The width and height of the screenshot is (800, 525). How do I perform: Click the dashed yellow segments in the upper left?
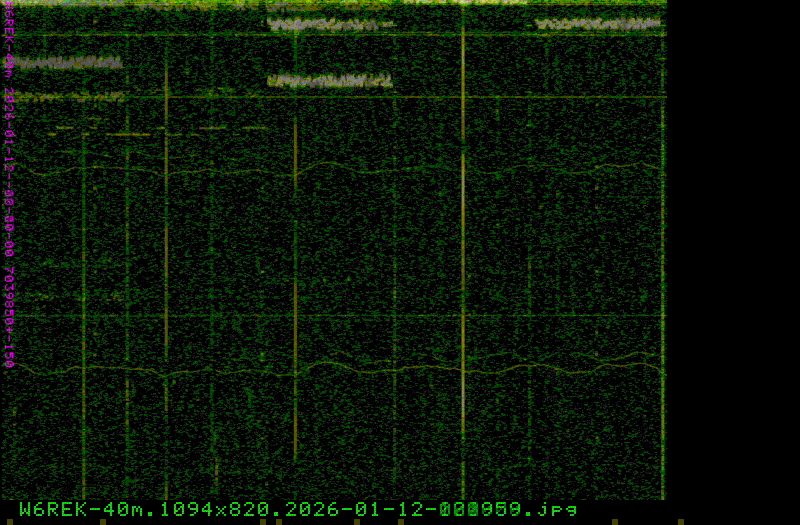point(160,129)
